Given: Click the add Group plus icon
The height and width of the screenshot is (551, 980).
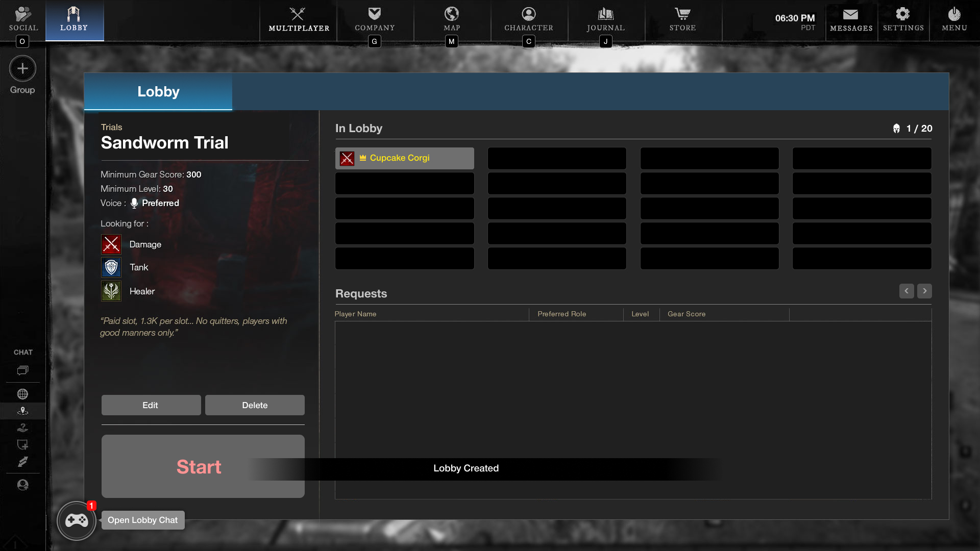Looking at the screenshot, I should tap(22, 69).
